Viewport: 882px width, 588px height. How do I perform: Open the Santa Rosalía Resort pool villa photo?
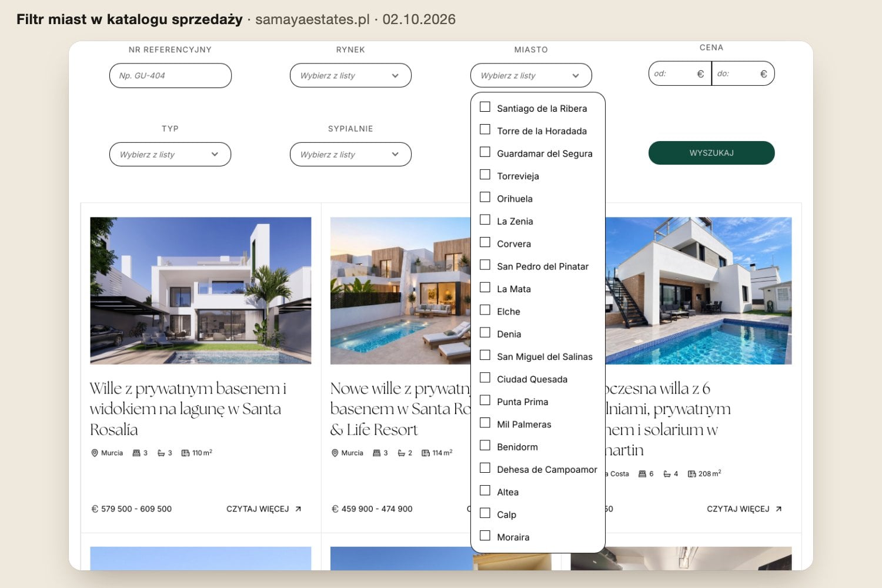400,290
